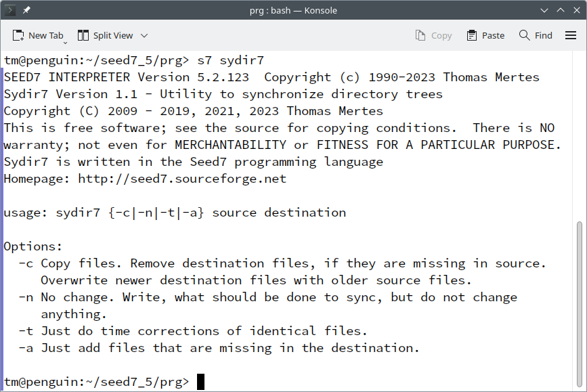The image size is (587, 392).
Task: Click the New Tab page icon
Action: (x=18, y=36)
